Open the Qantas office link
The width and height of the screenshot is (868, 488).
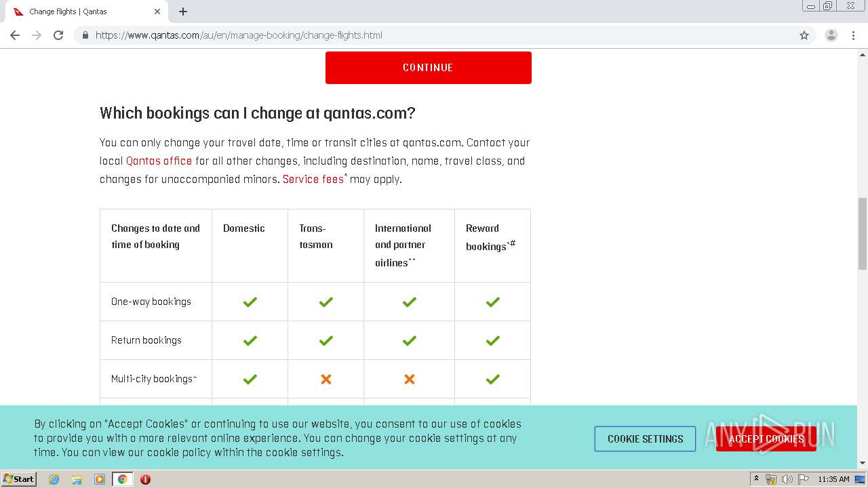(159, 161)
